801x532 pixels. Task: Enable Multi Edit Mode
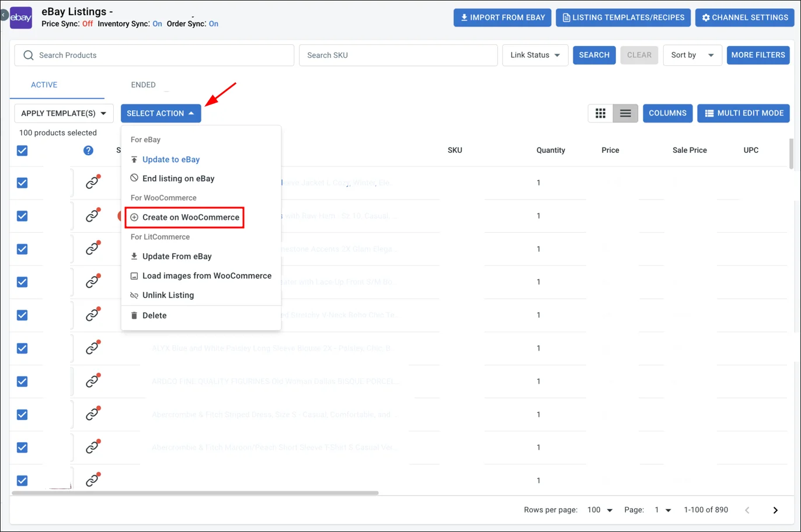[x=743, y=113]
